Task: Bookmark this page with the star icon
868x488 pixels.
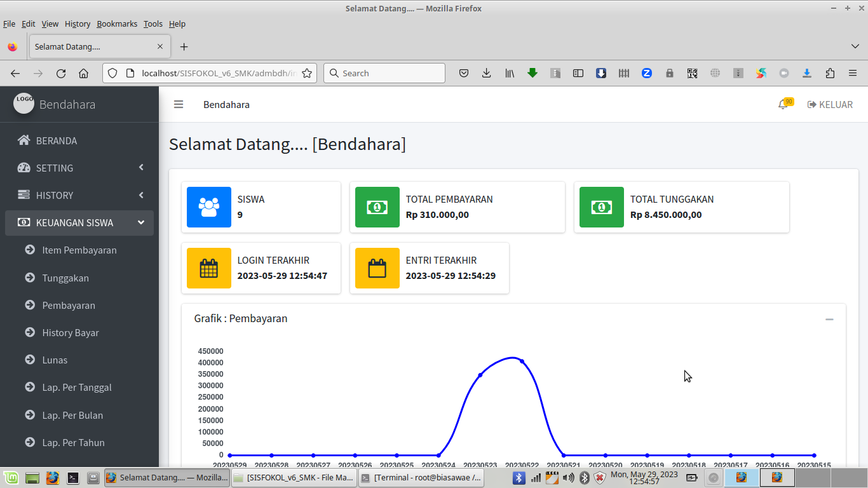Action: coord(307,73)
